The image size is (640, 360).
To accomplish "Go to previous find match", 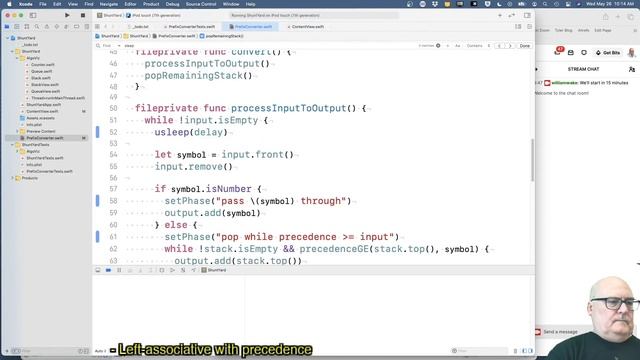I will pyautogui.click(x=499, y=46).
